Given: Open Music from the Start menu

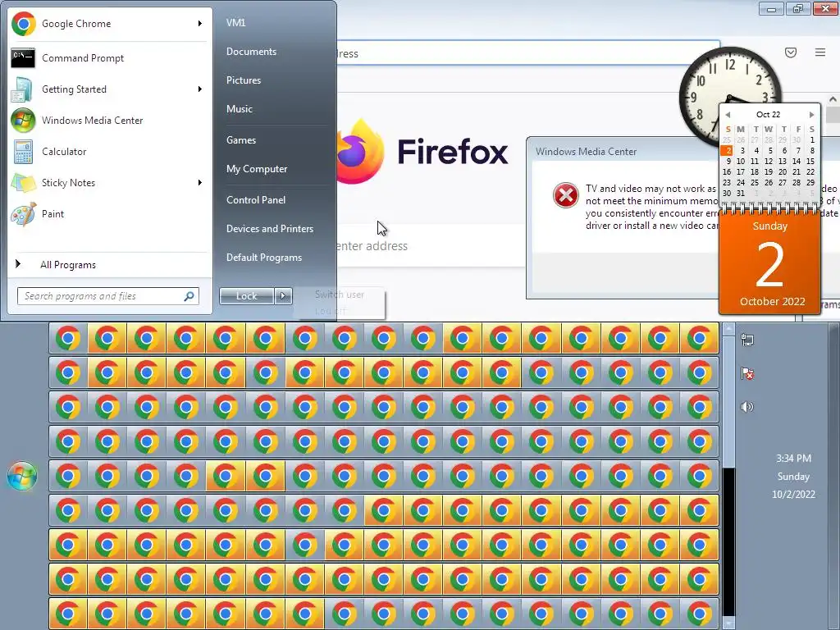Looking at the screenshot, I should tap(239, 109).
